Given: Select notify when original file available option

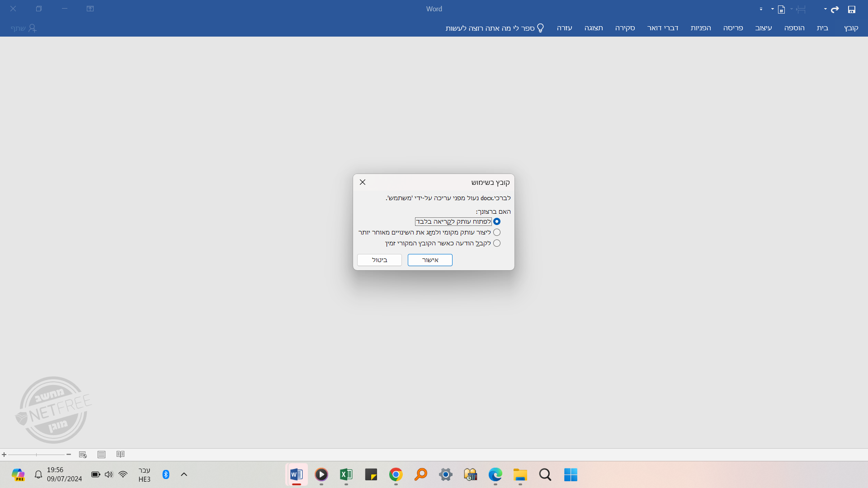Looking at the screenshot, I should (x=497, y=243).
